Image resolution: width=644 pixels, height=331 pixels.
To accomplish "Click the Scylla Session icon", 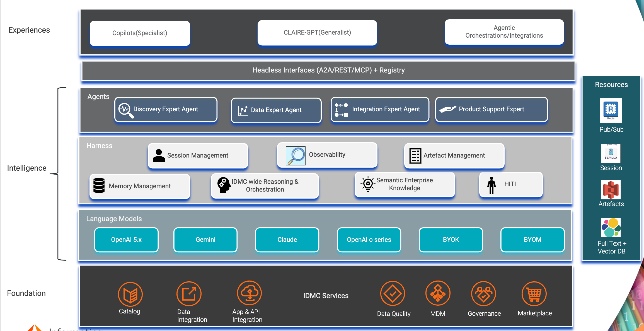I will click(611, 153).
